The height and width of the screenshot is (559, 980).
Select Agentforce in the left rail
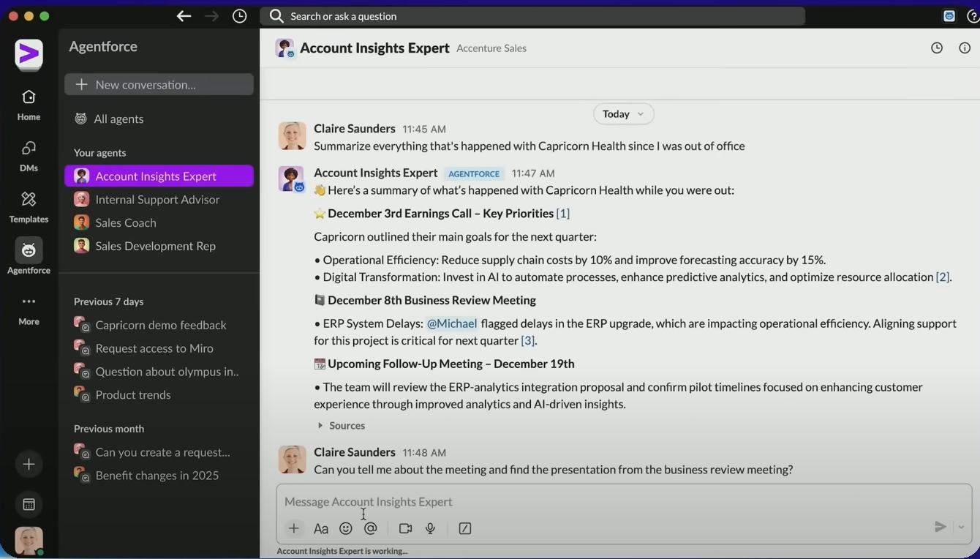(x=29, y=256)
